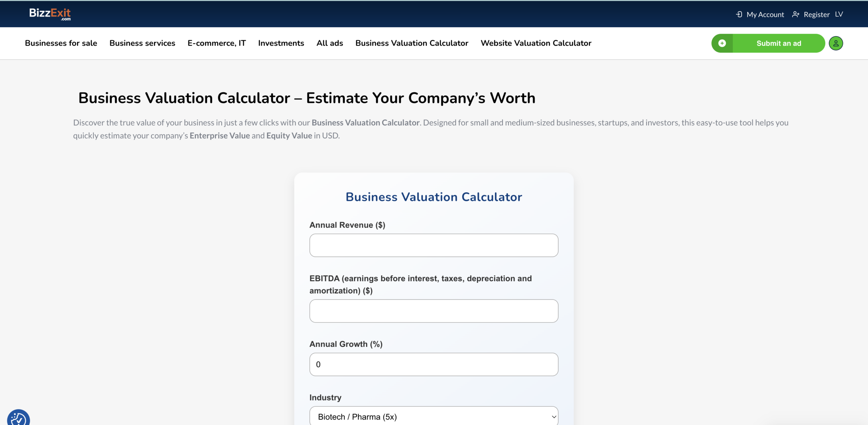Viewport: 868px width, 425px height.
Task: Open the Business services menu item
Action: pos(142,43)
